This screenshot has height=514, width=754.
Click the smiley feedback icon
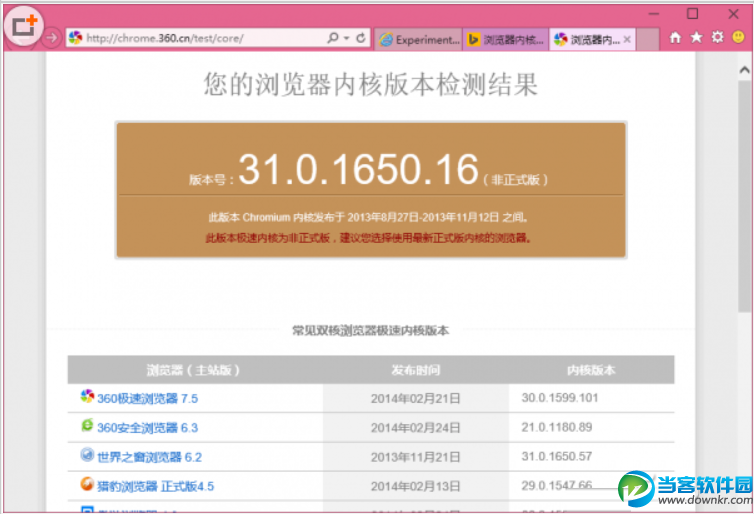coord(738,37)
